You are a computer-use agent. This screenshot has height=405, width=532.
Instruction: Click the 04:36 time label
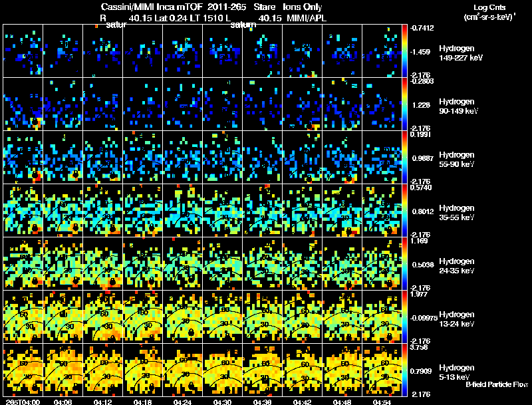coord(262,402)
